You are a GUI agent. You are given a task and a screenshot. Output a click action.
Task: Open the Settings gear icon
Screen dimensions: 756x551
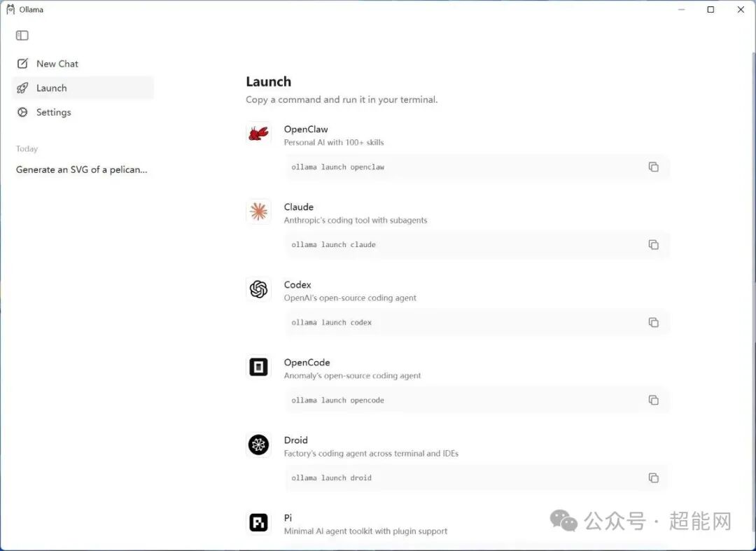[22, 112]
